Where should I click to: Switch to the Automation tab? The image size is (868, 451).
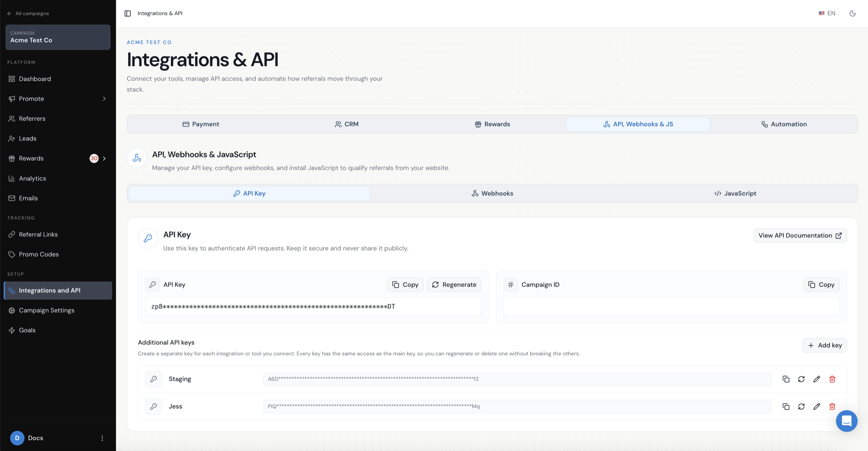click(784, 124)
